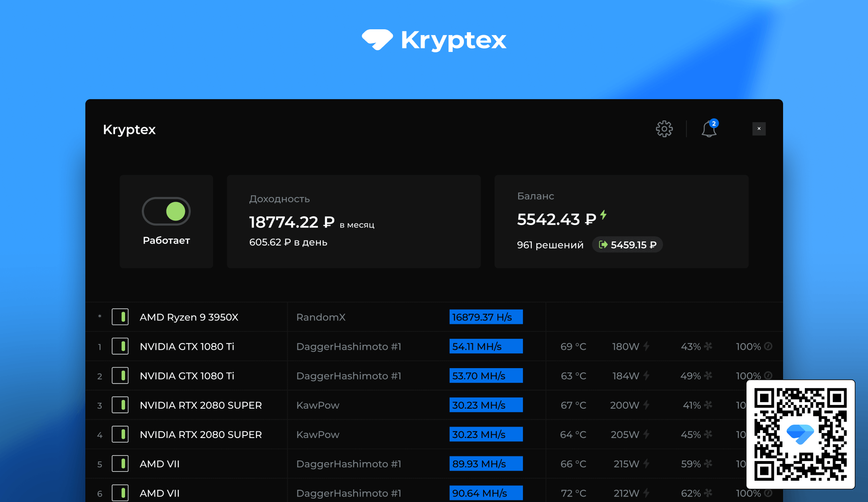Click the power lightning icon beside 212W

646,493
